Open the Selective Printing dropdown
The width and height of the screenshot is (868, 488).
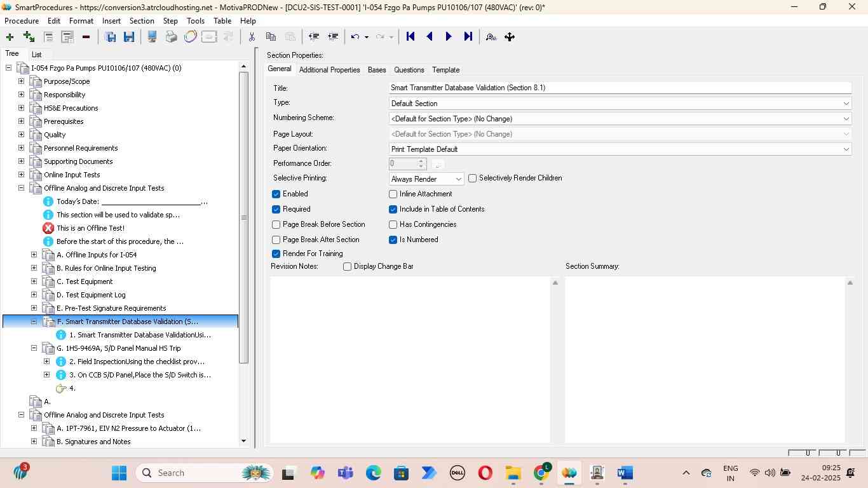(426, 179)
